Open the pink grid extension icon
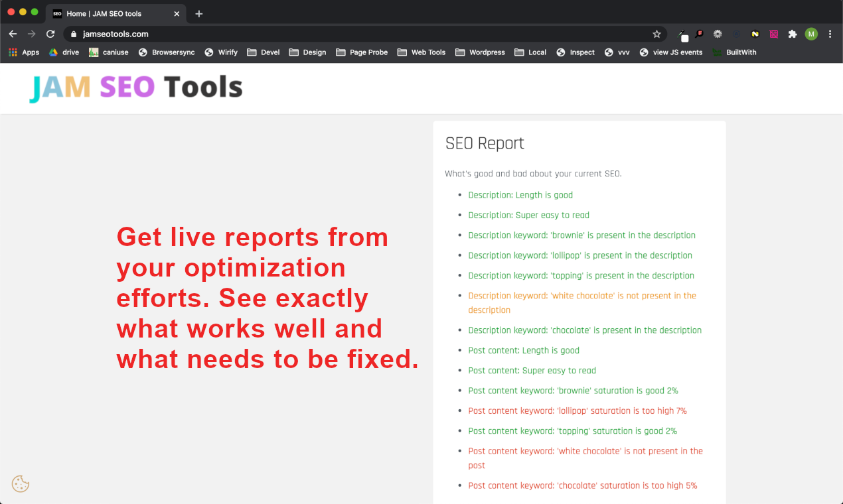The image size is (843, 504). 775,34
